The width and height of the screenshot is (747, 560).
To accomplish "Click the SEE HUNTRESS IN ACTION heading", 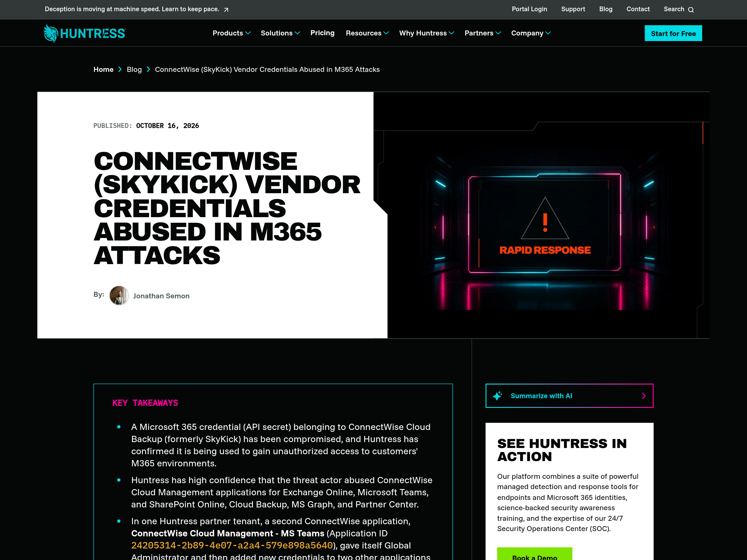I will pyautogui.click(x=562, y=450).
